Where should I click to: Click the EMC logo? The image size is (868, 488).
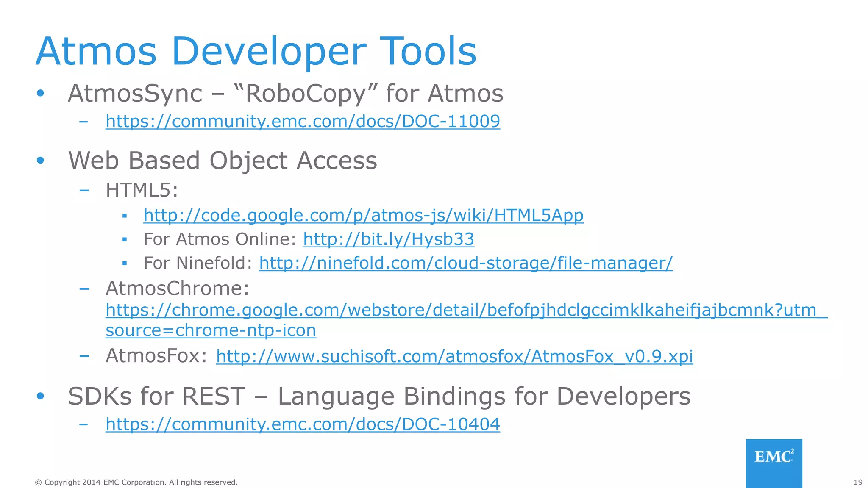[x=774, y=463]
